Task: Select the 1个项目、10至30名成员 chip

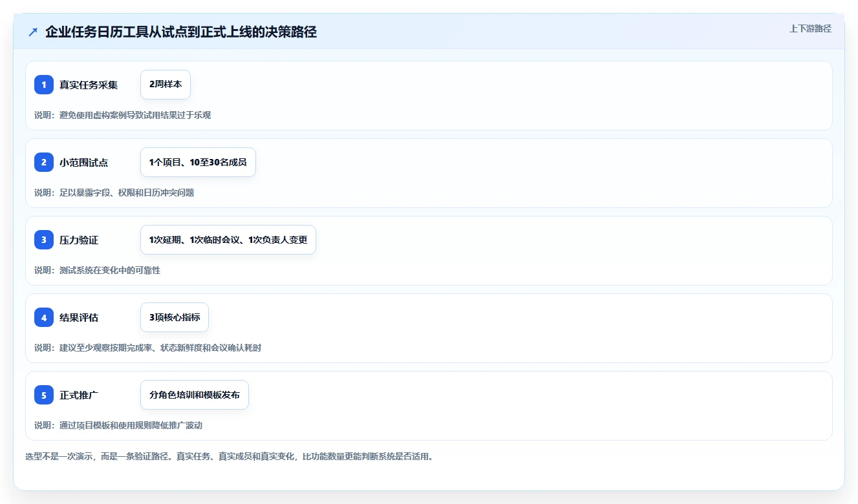Action: click(x=198, y=162)
